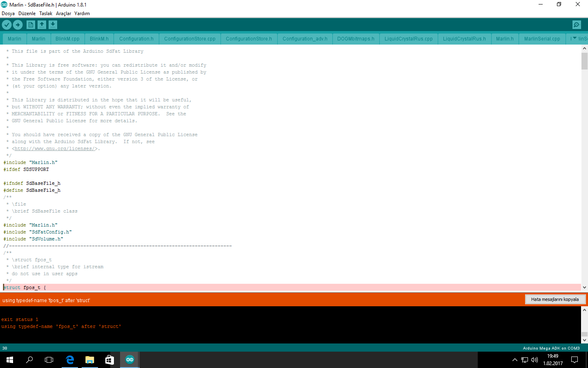Switch to the DOGMbitmaps.h tab
Image resolution: width=588 pixels, height=368 pixels.
point(356,39)
